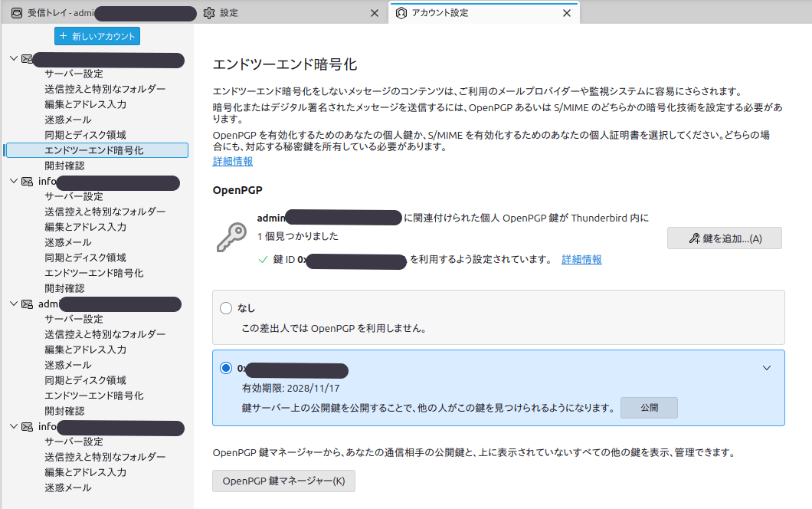812x509 pixels.
Task: Switch to the 受信トレイ tab
Action: (x=100, y=13)
